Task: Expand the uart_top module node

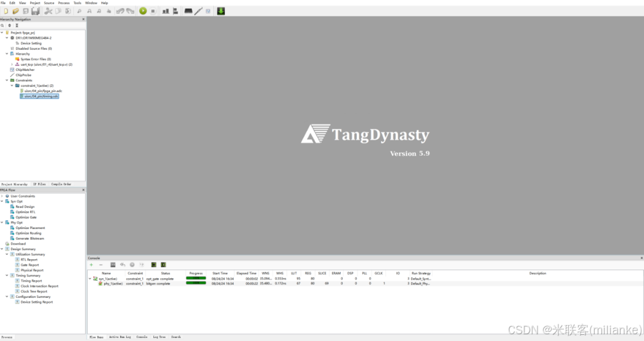Action: 12,65
